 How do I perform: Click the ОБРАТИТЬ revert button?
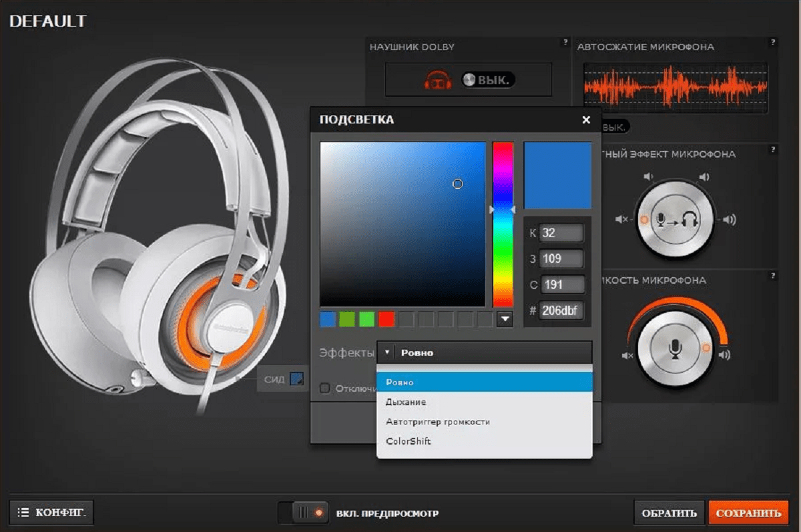pyautogui.click(x=669, y=513)
